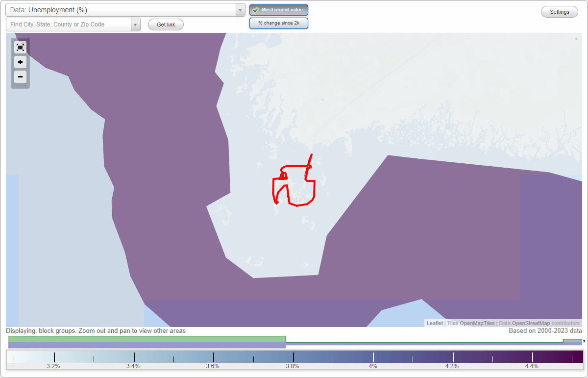Open the OpenMapTiles link
This screenshot has height=378, width=588.
pos(478,323)
